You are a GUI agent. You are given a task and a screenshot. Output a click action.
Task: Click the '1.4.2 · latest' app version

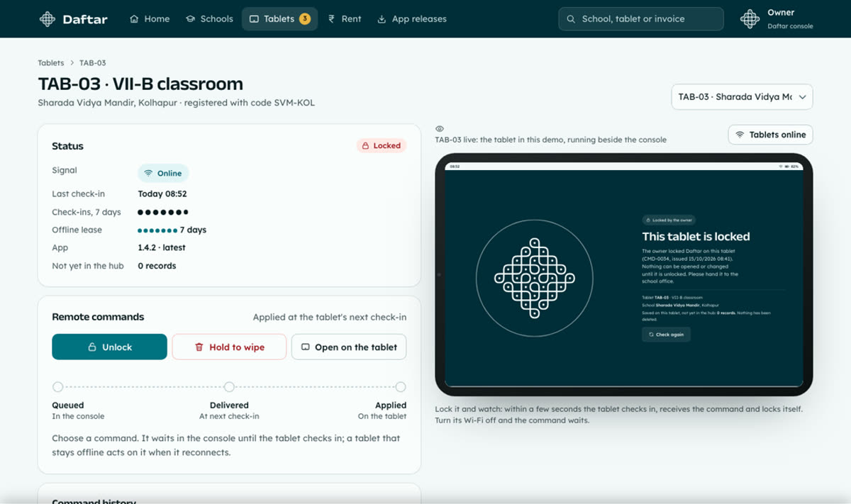(x=162, y=248)
